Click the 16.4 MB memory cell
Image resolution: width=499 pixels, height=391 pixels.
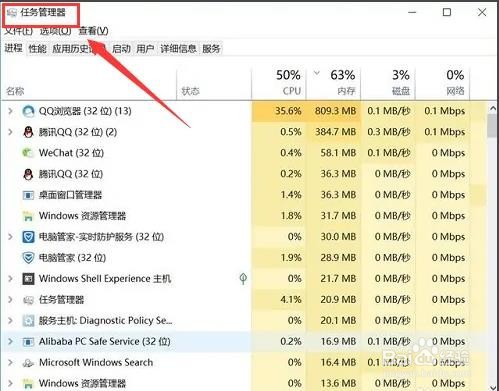point(333,363)
